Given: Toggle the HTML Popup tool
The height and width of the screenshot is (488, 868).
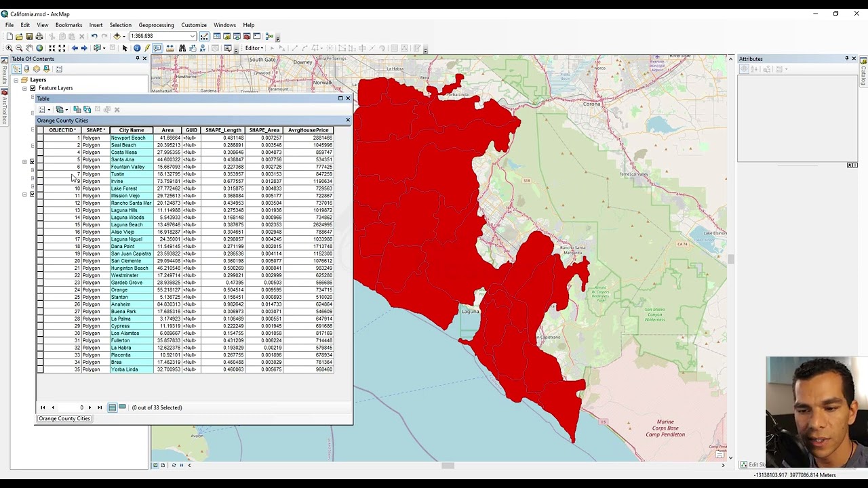Looking at the screenshot, I should [157, 48].
